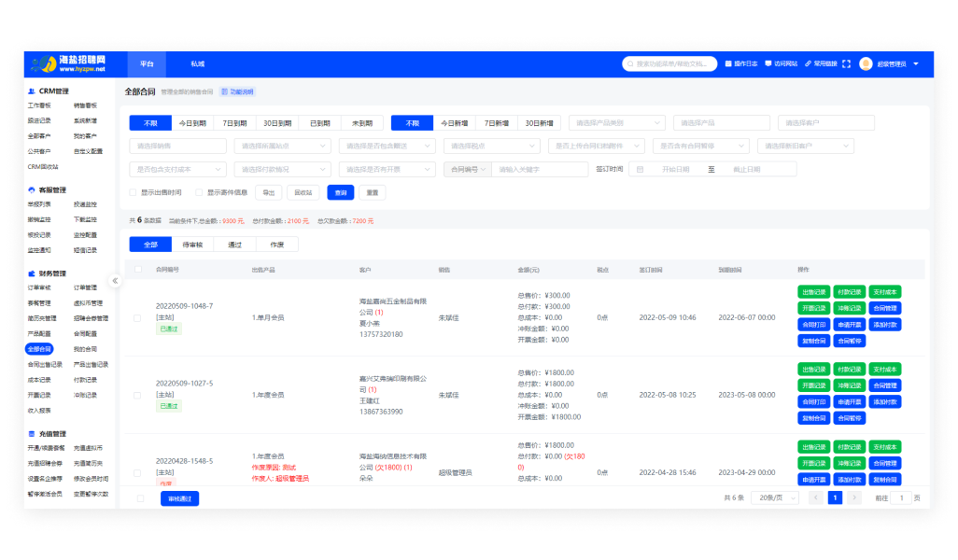Open 常用链接 common links icon
The width and height of the screenshot is (958, 560).
pyautogui.click(x=808, y=63)
